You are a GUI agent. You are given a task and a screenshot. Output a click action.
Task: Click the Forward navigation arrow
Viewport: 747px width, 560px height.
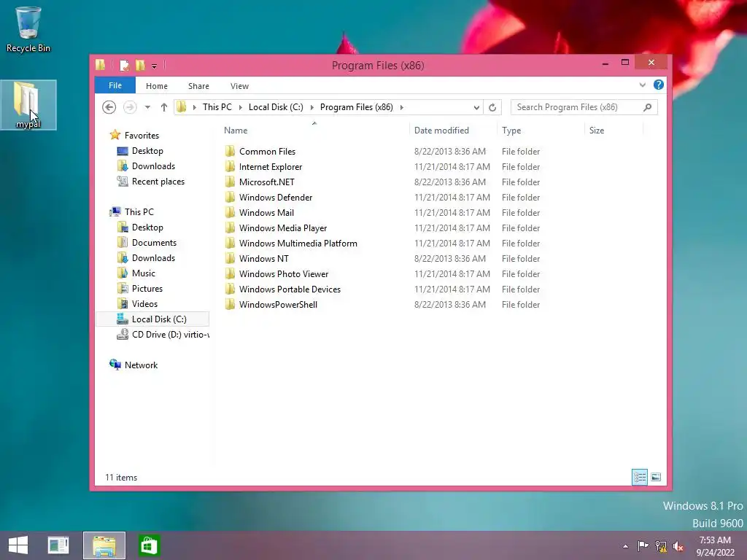(130, 107)
